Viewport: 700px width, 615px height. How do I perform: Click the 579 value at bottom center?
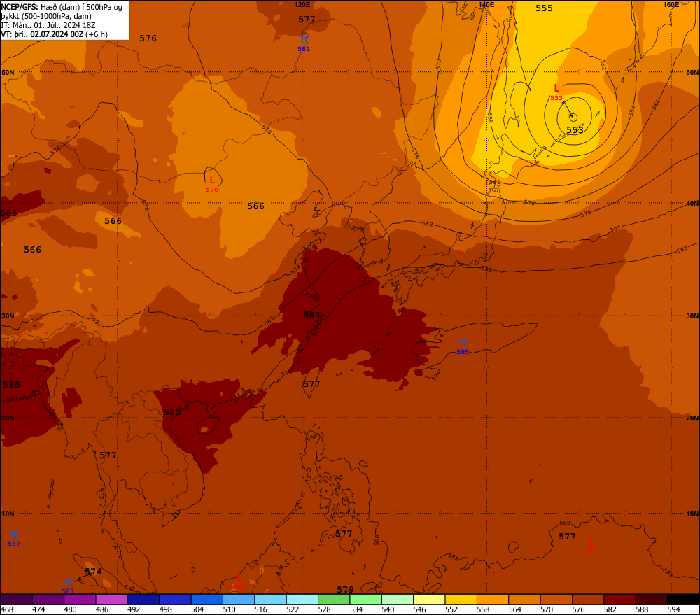pyautogui.click(x=346, y=590)
